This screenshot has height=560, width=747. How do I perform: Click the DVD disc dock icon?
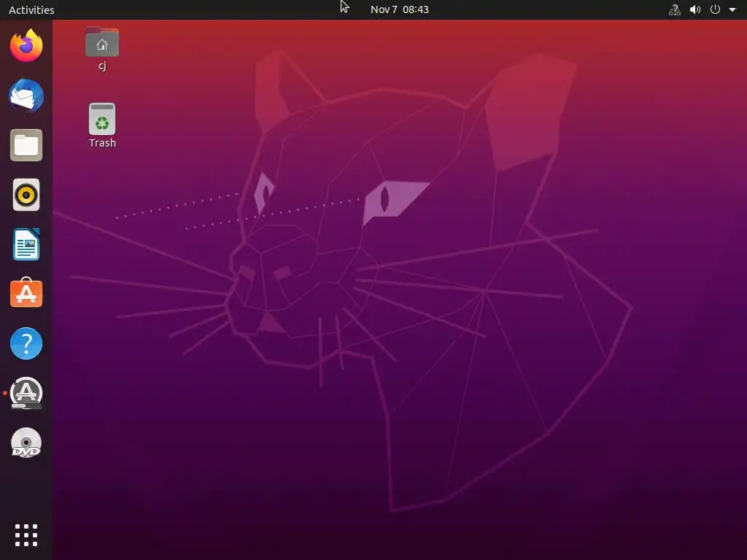click(26, 443)
